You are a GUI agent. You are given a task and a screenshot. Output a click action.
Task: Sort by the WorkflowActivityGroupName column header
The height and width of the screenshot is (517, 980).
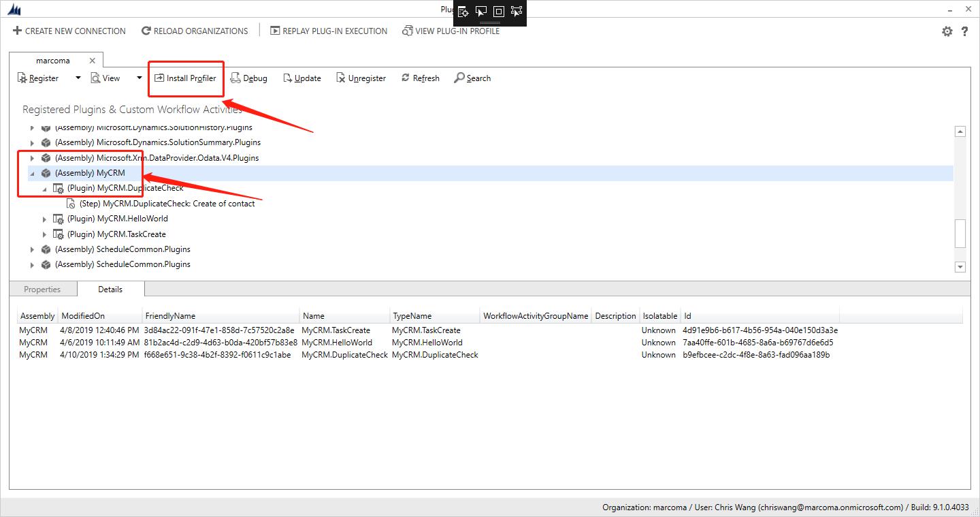[536, 316]
